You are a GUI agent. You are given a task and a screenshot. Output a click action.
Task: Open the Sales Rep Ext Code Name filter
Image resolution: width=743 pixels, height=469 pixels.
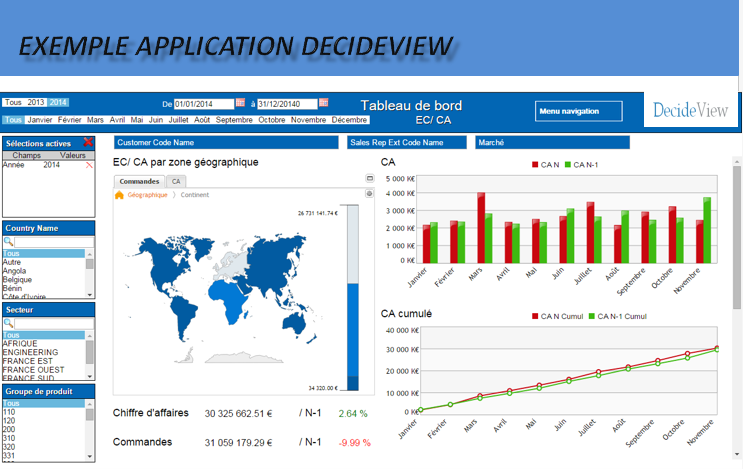[x=407, y=143]
